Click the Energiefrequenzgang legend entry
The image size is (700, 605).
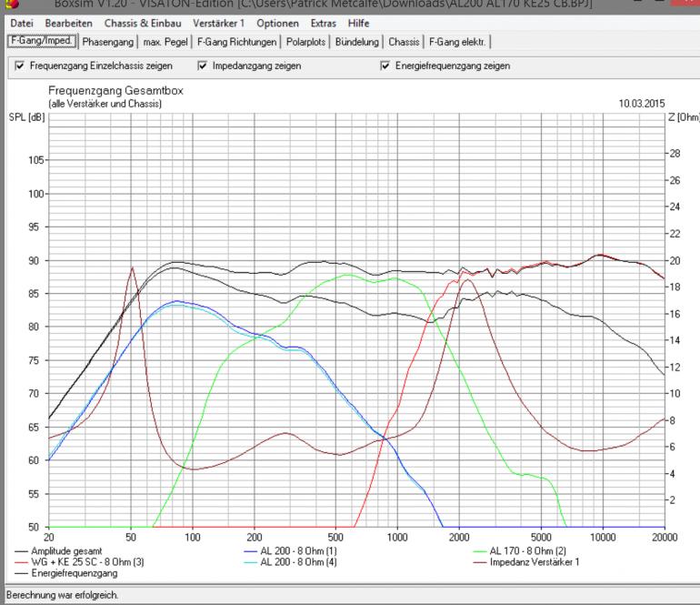[x=66, y=573]
